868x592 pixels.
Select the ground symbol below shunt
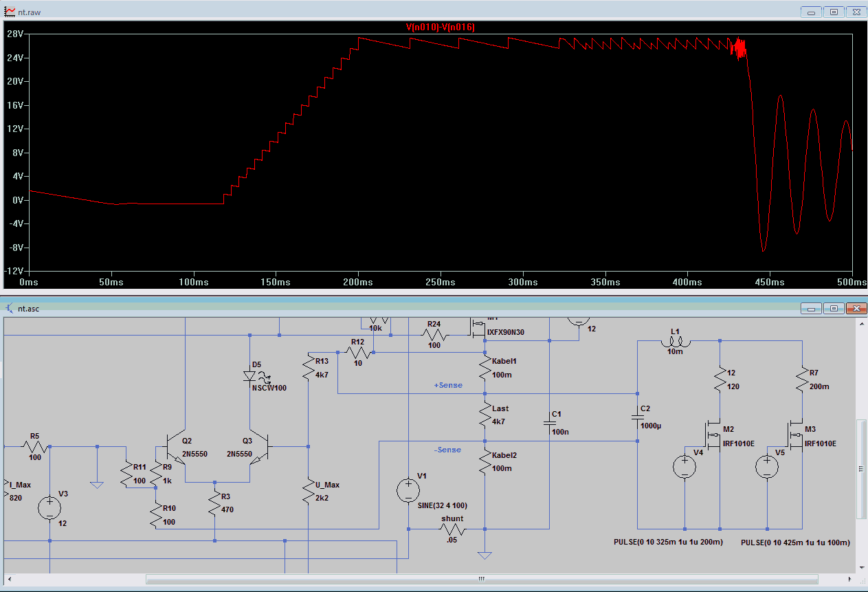[485, 556]
